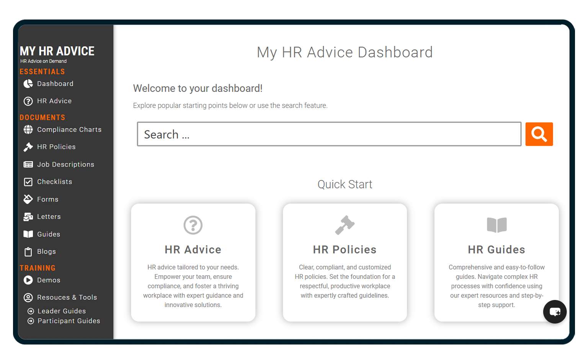The height and width of the screenshot is (364, 588).
Task: Open the HR Policies Quick Start card
Action: 345,262
